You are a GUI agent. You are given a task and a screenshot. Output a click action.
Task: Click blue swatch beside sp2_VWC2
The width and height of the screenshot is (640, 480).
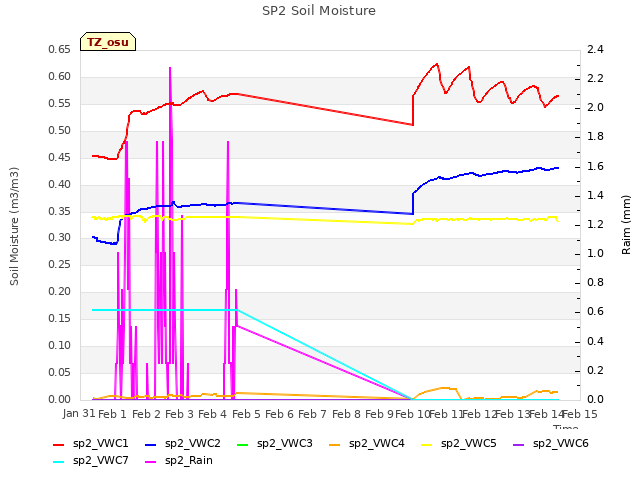coord(151,444)
